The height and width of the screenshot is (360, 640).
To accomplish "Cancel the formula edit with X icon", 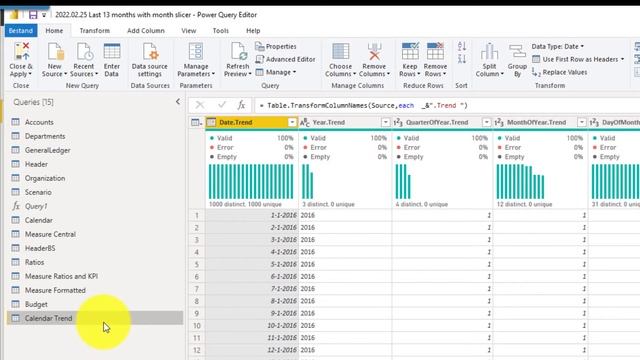I will coord(200,105).
